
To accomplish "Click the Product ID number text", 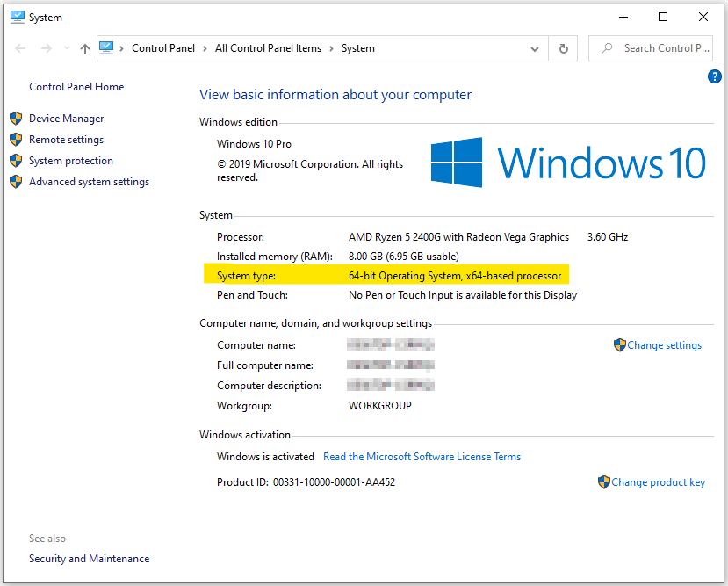I will coord(334,482).
